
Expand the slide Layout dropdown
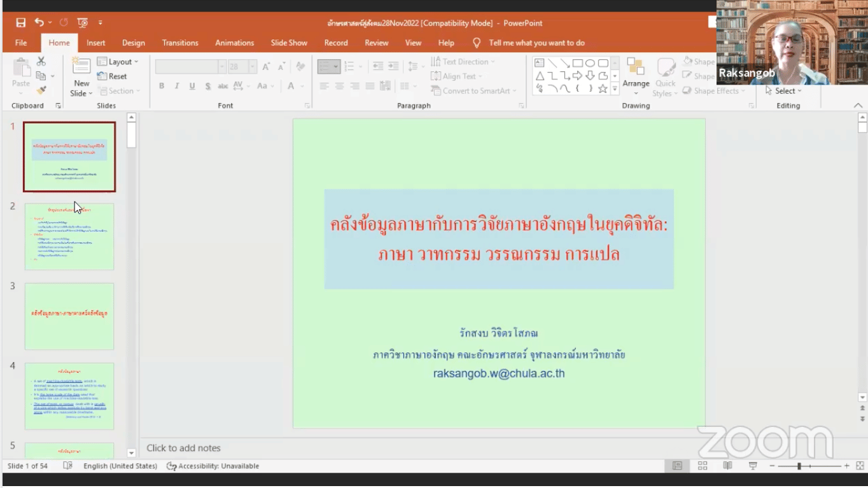118,62
